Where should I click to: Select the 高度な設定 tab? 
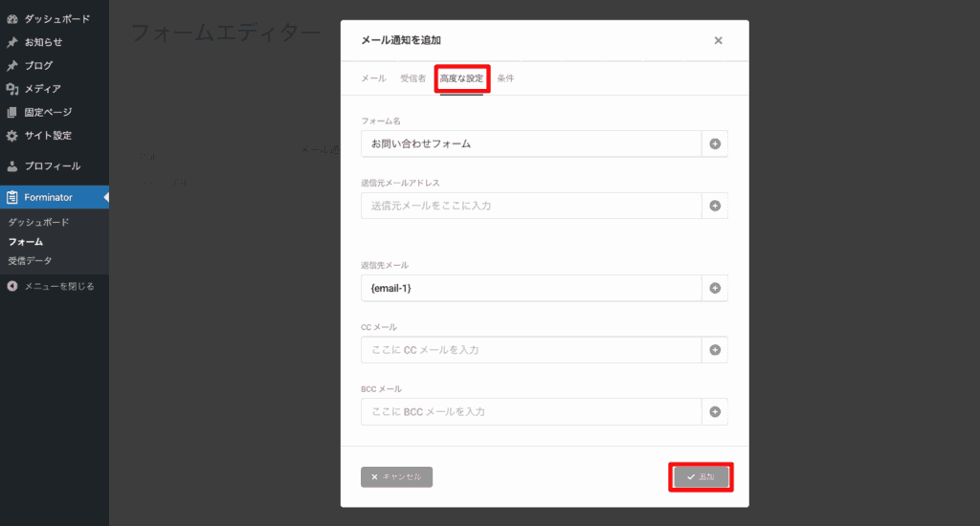(462, 78)
